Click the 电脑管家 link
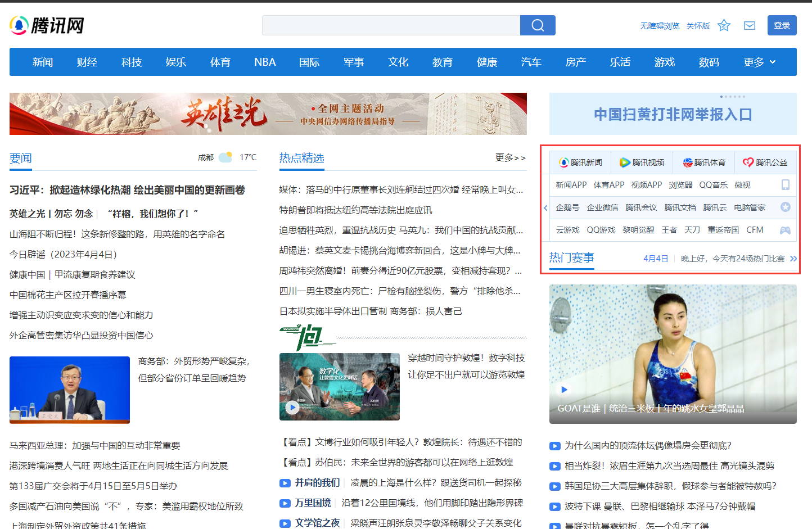 tap(750, 207)
